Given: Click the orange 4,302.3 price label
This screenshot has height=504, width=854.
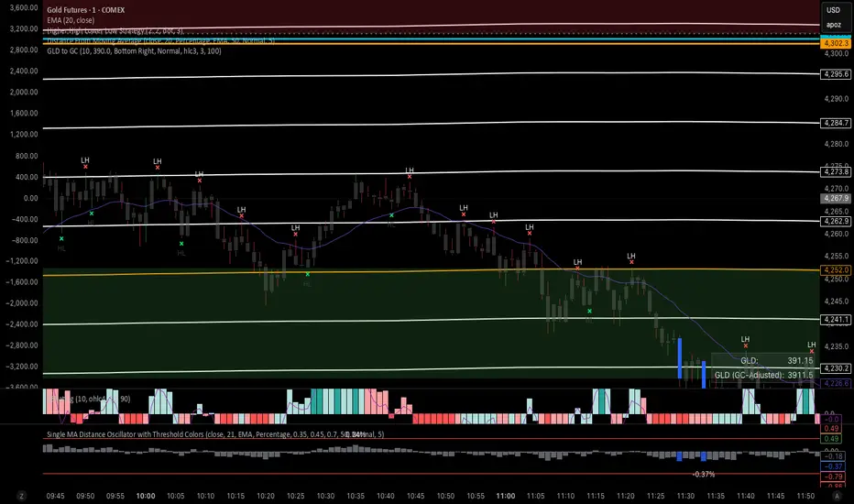Looking at the screenshot, I should pyautogui.click(x=836, y=43).
